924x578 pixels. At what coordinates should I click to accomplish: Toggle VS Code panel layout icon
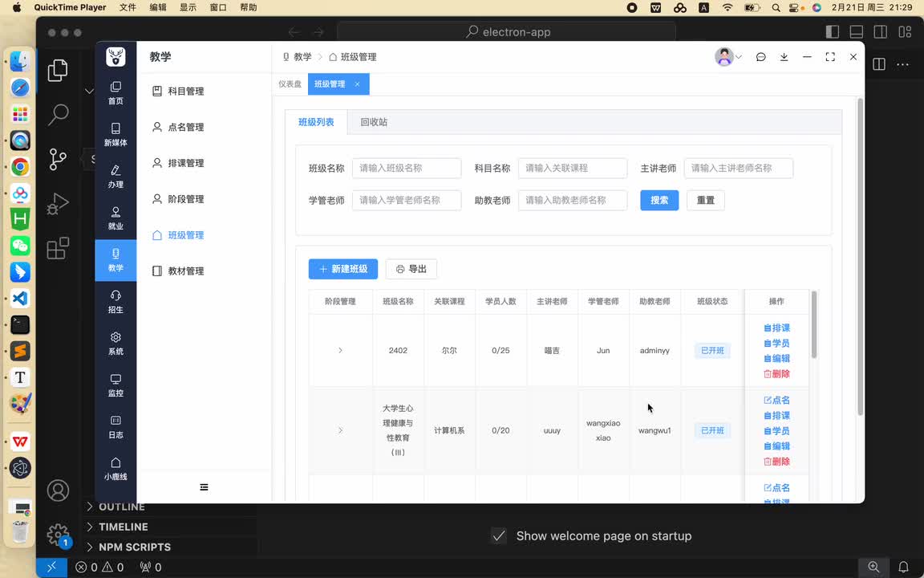click(857, 32)
